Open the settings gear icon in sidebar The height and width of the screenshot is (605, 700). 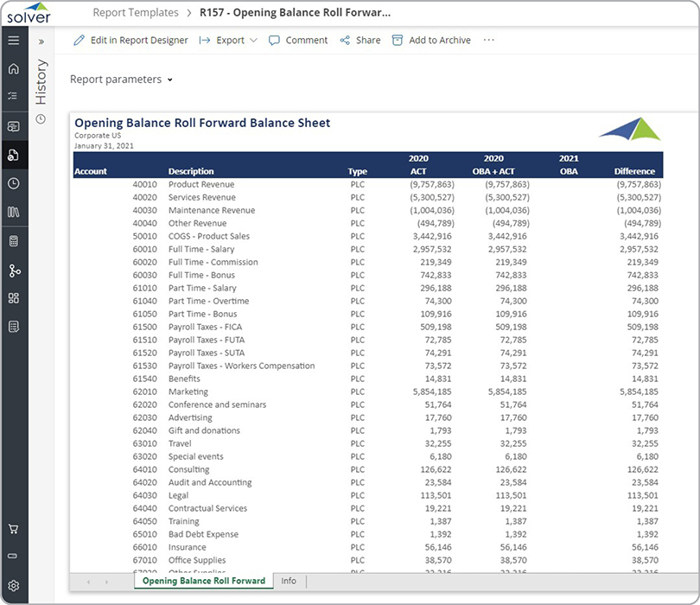(13, 585)
